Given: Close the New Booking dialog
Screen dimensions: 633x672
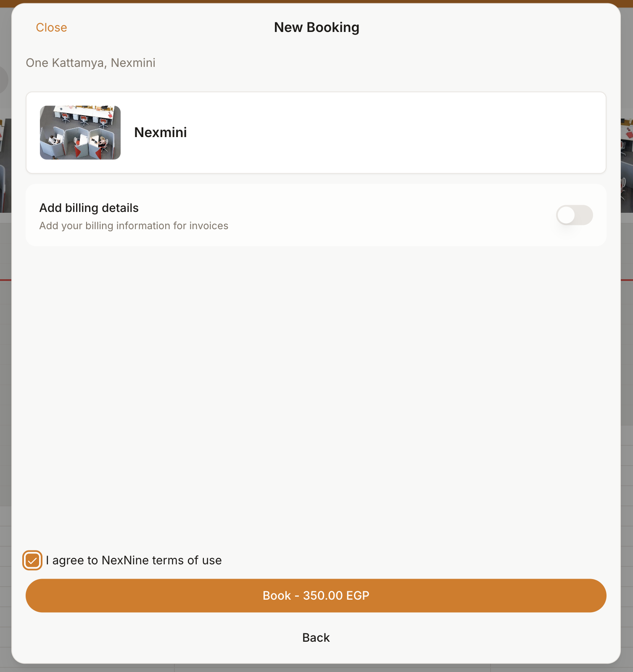Looking at the screenshot, I should pos(51,27).
